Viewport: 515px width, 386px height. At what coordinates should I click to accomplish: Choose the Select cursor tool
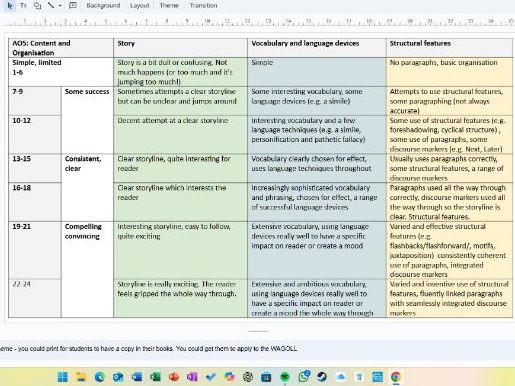click(10, 5)
